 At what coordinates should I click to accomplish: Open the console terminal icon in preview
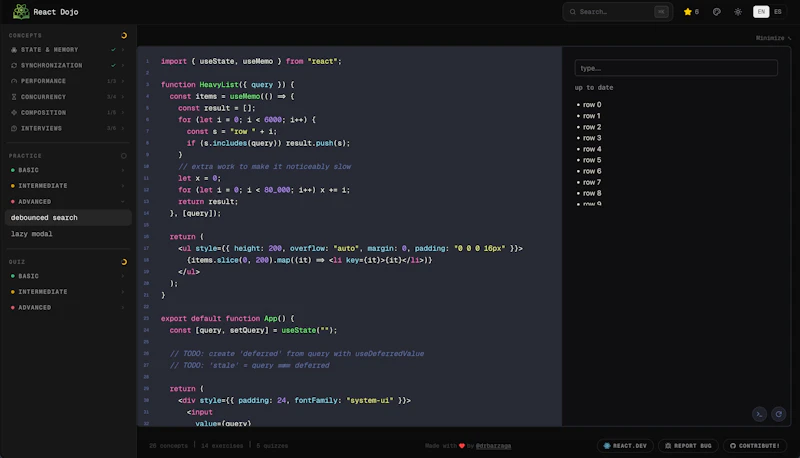point(759,414)
